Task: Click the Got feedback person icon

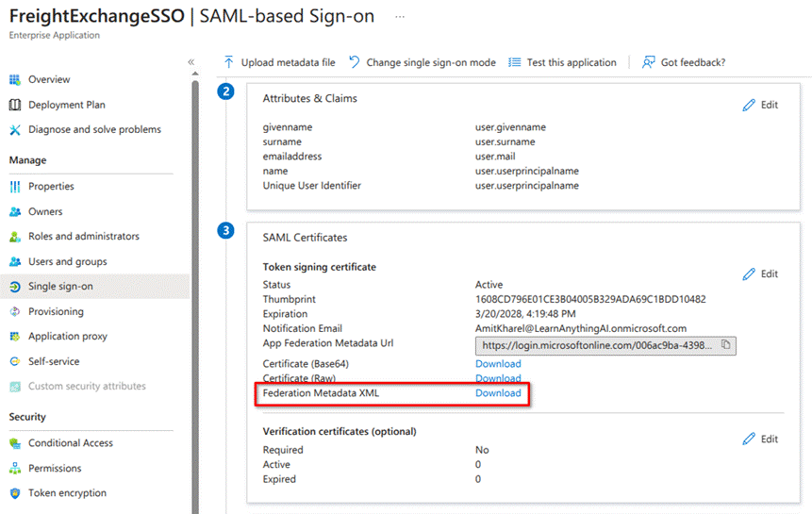Action: [648, 62]
